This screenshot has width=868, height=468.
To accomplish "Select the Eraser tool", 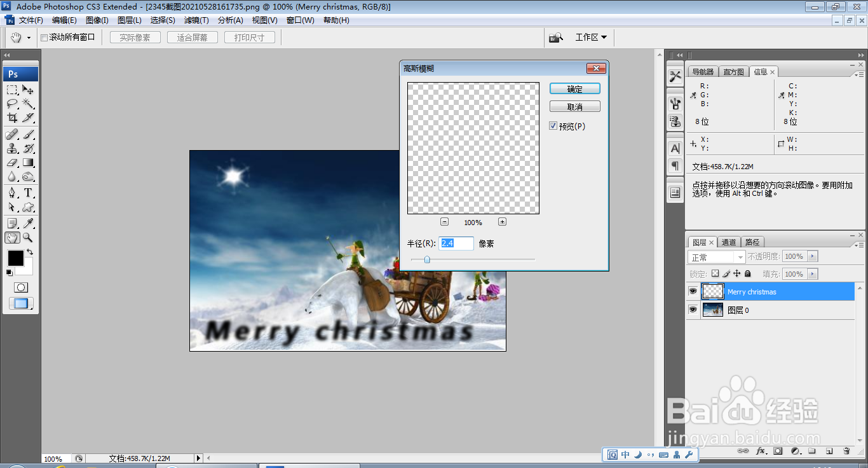I will click(x=12, y=163).
